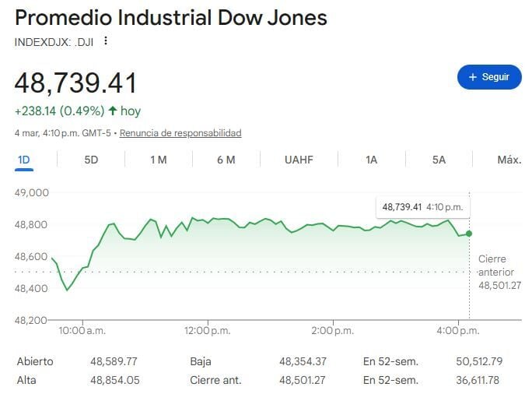Click the chart at 2:00 p.m. axis label
Image resolution: width=532 pixels, height=401 pixels.
[334, 331]
